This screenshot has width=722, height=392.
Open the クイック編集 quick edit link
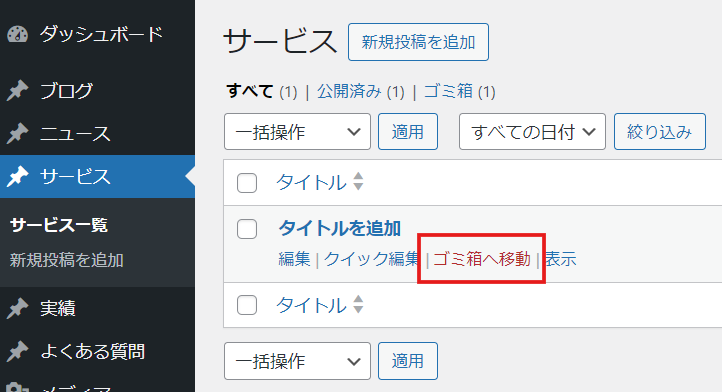[x=372, y=259]
